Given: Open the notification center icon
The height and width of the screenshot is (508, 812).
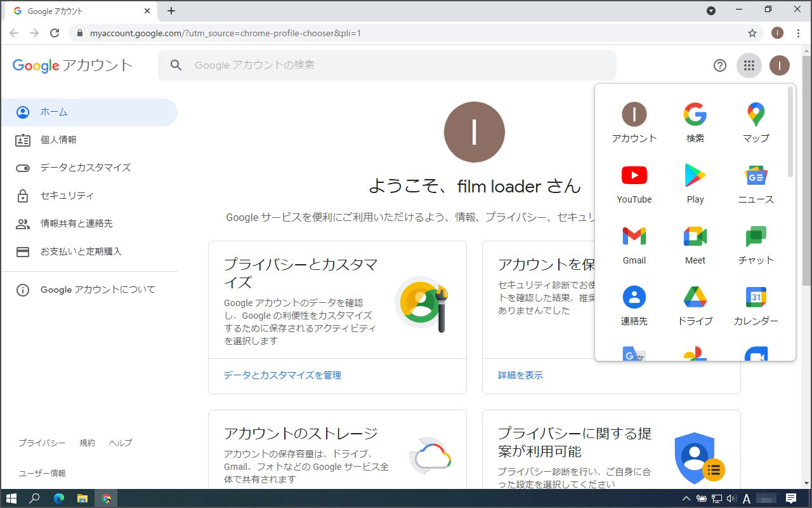Looking at the screenshot, I should click(791, 498).
